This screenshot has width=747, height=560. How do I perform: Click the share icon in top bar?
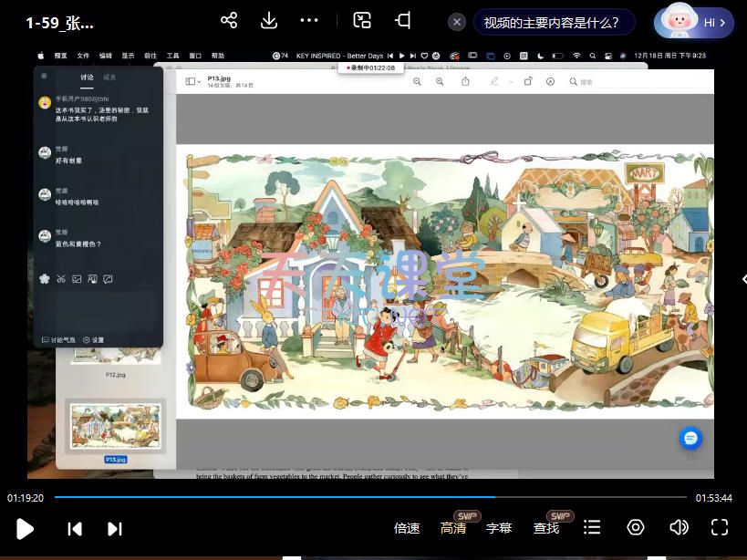229,21
